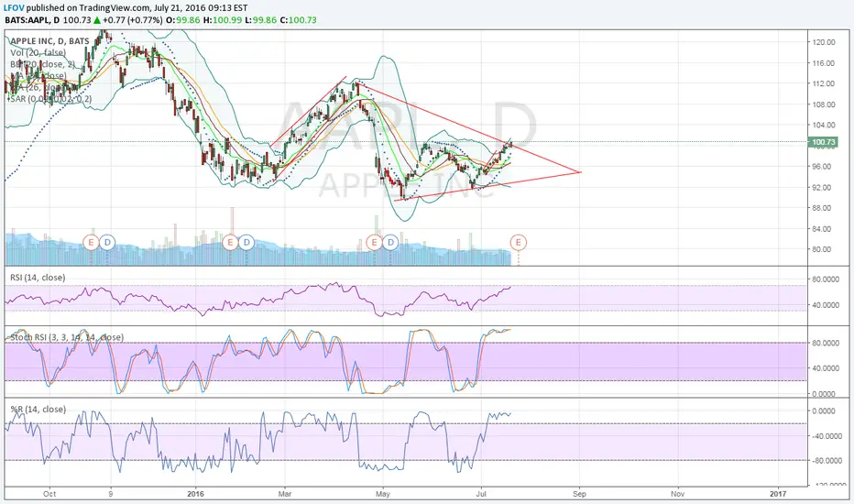Screen dimensions: 854x504
Task: Click the 80.0000 label in Stoch RSI pane
Action: coord(825,344)
